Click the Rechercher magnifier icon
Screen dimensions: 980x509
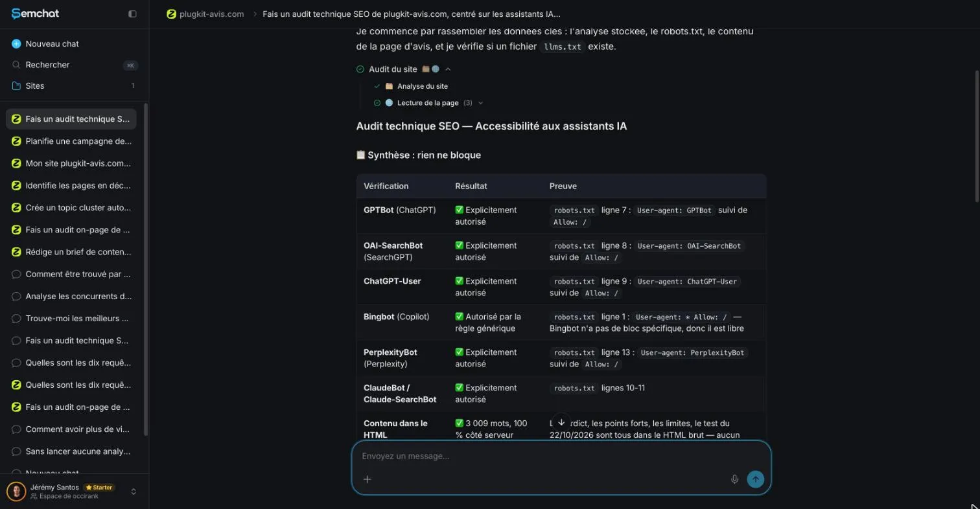point(16,65)
